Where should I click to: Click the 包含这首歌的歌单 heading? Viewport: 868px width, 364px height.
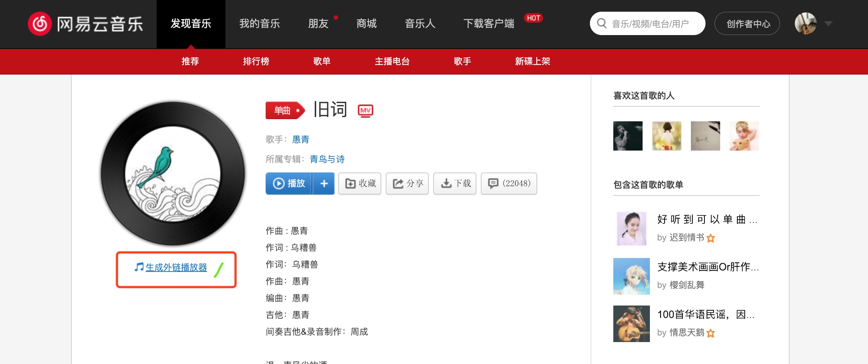click(x=648, y=185)
